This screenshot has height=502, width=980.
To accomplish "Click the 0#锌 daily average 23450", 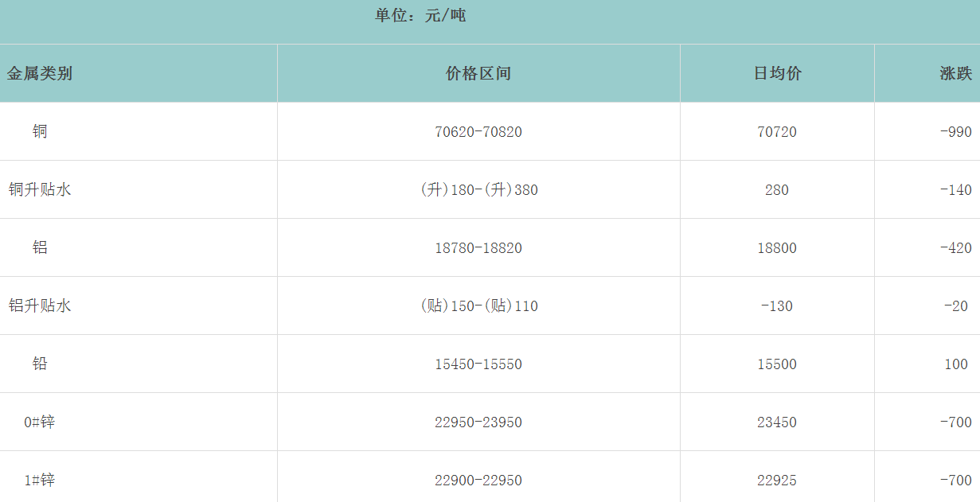I will (777, 422).
